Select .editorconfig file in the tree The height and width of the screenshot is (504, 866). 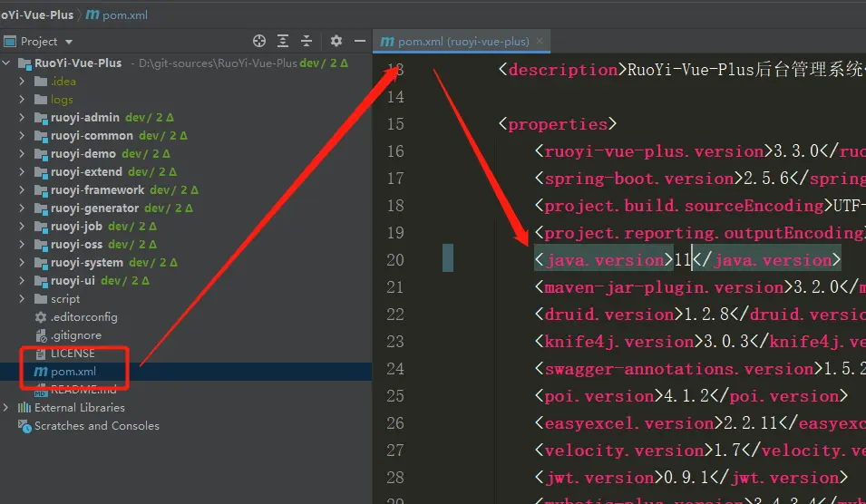(84, 317)
